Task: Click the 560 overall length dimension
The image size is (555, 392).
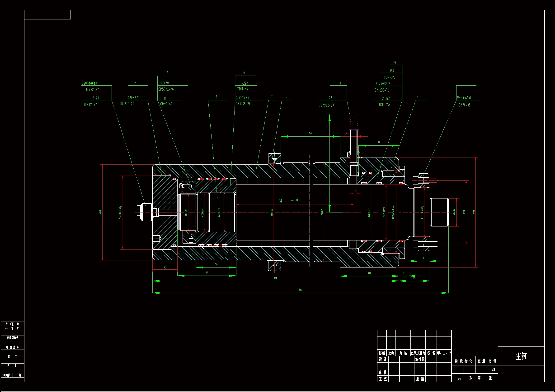Action: tap(301, 290)
